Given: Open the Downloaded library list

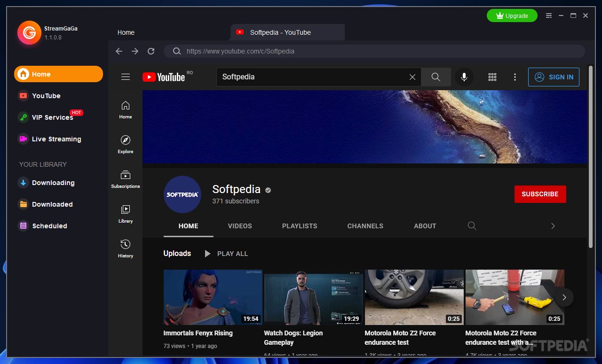Looking at the screenshot, I should click(45, 204).
